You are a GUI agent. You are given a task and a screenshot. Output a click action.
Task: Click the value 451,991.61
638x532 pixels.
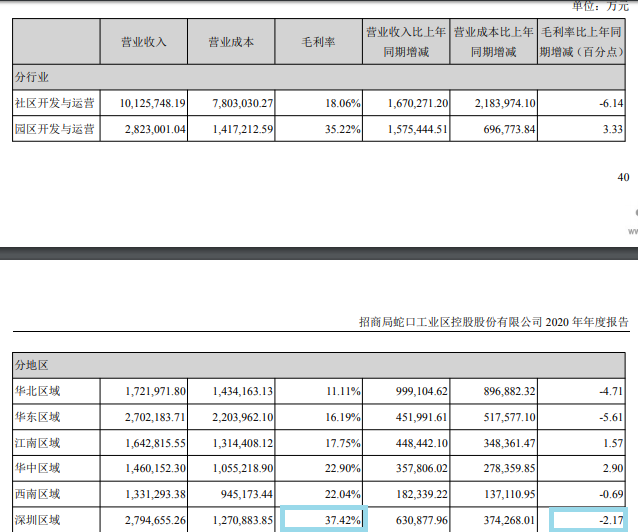pyautogui.click(x=422, y=417)
